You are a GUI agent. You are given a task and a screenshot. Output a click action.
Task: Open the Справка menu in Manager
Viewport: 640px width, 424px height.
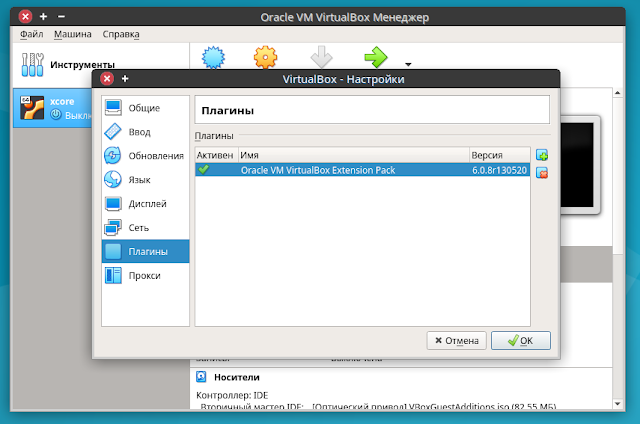(121, 34)
